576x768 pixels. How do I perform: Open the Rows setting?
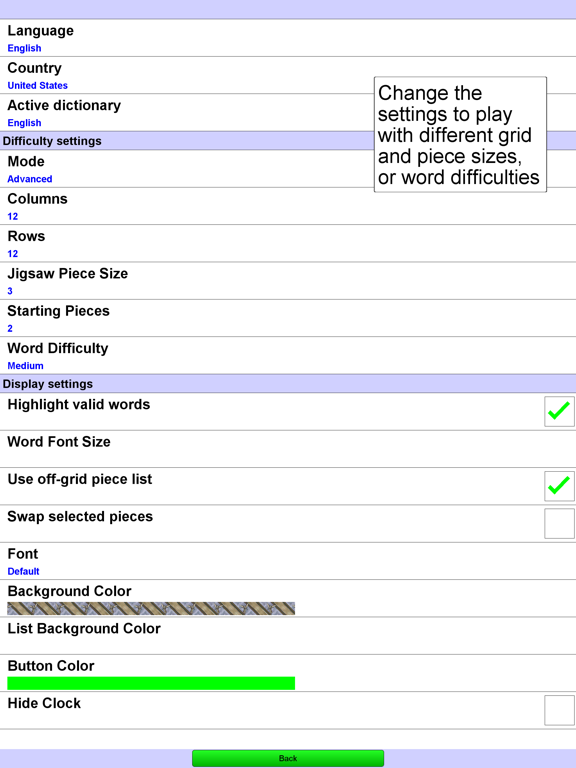(x=288, y=243)
